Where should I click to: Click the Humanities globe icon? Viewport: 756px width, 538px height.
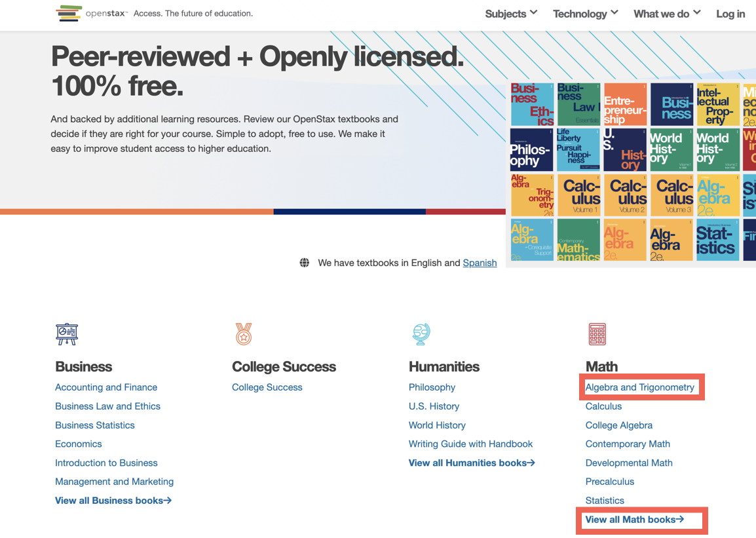[x=421, y=334]
